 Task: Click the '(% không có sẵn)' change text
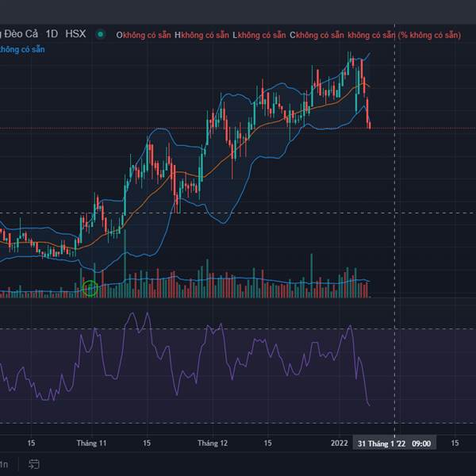[x=429, y=35]
